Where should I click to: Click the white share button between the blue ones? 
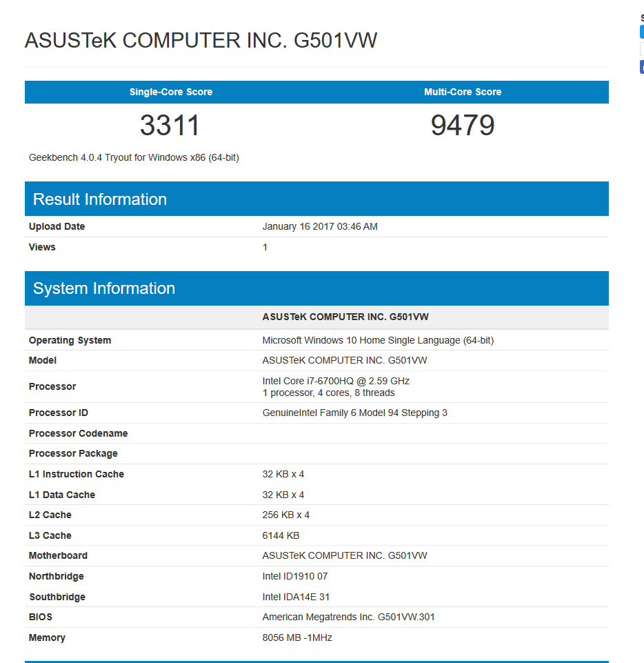click(642, 49)
